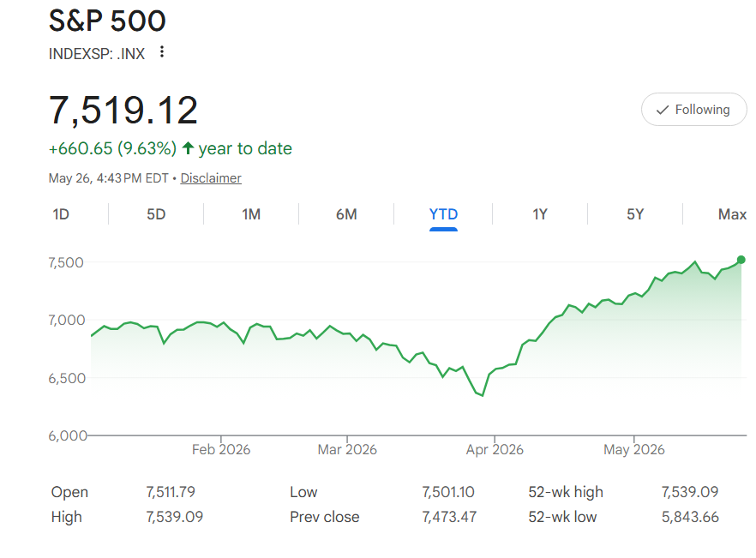Click the 6,000 y-axis label
This screenshot has height=558, width=756.
(68, 435)
